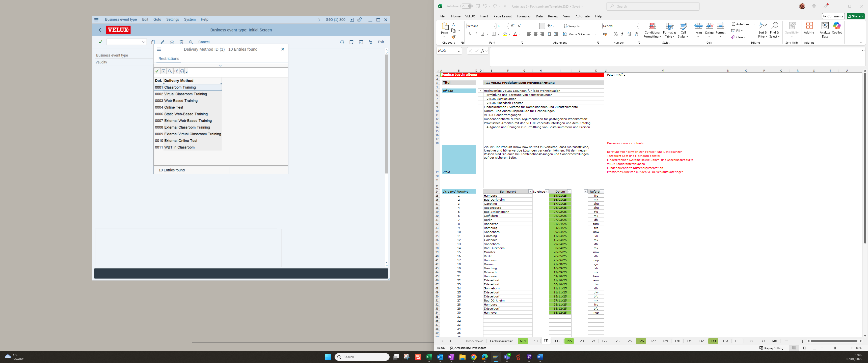Open the hamburger menu in Delivery Method popup

[159, 49]
